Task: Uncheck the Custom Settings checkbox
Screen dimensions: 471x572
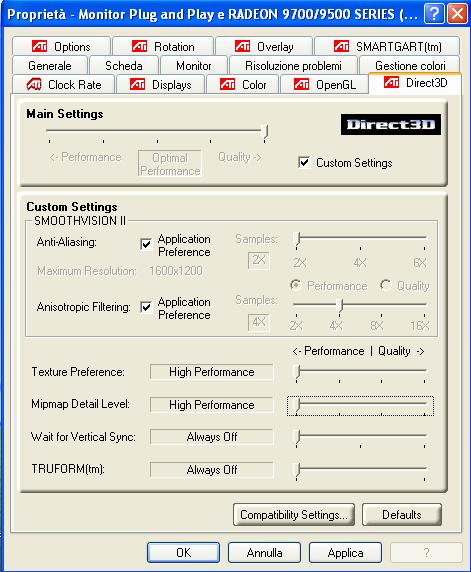Action: pos(304,162)
